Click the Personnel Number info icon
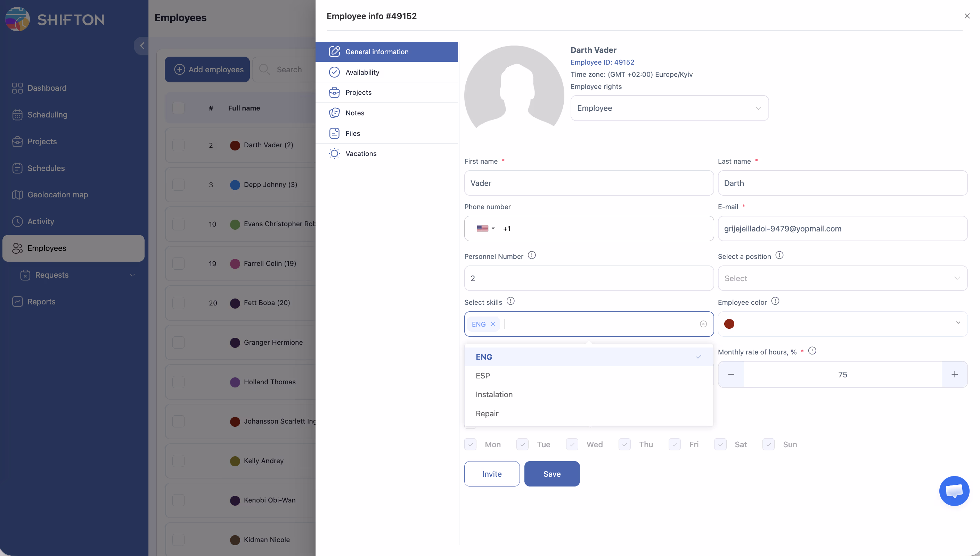980x556 pixels. (531, 255)
